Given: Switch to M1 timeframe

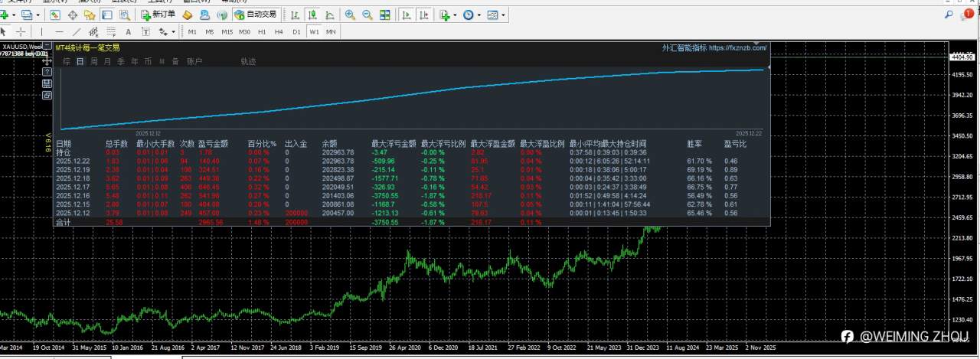Looking at the screenshot, I should tap(192, 31).
